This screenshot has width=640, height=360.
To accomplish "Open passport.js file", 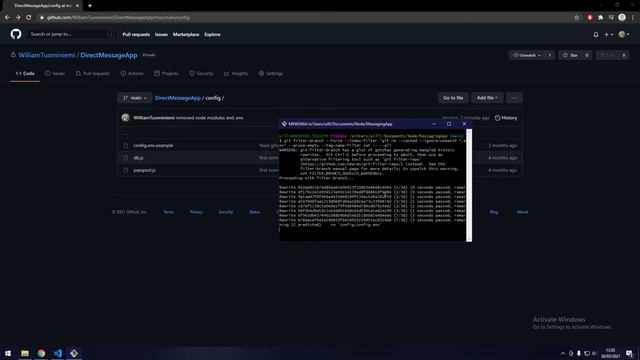I will pyautogui.click(x=144, y=170).
